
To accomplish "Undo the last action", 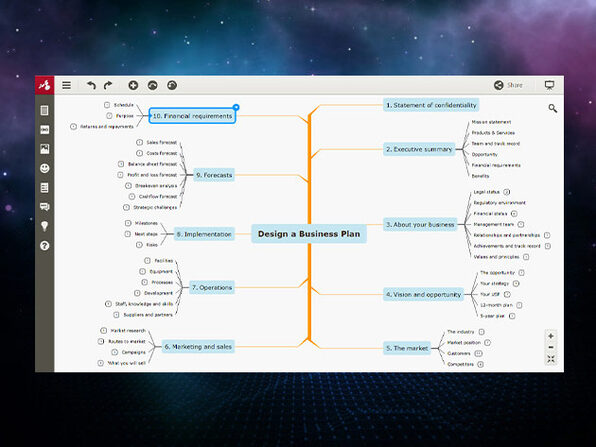I will (91, 85).
